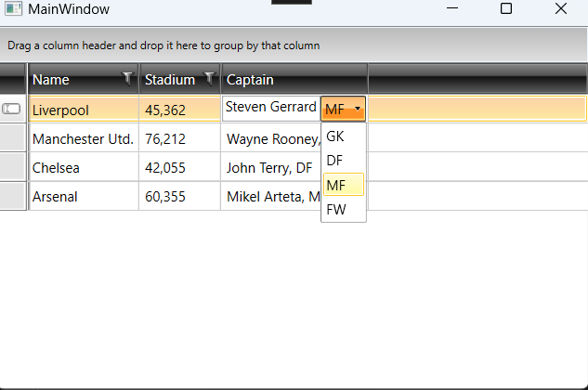The width and height of the screenshot is (588, 390).
Task: Click into the Steven Gerrard text field
Action: click(270, 108)
